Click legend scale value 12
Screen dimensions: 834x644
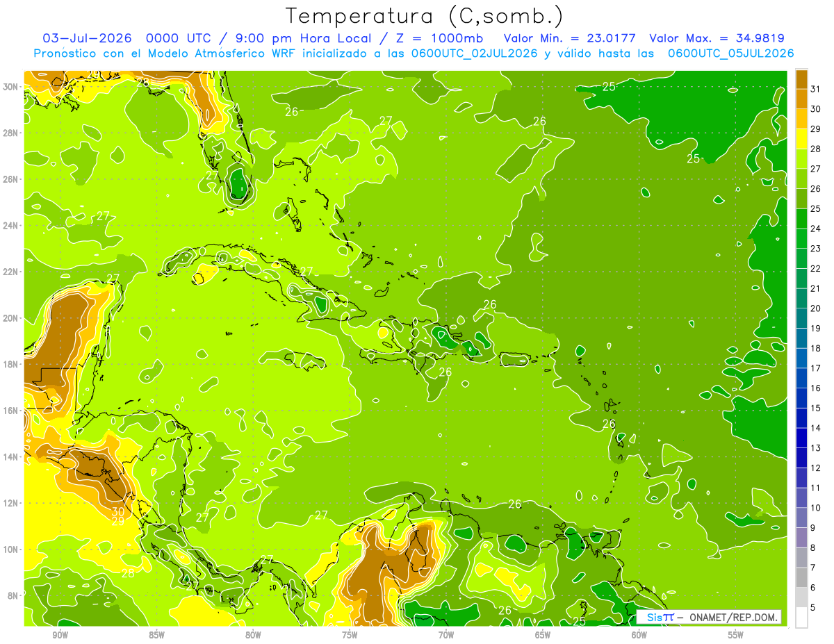815,468
